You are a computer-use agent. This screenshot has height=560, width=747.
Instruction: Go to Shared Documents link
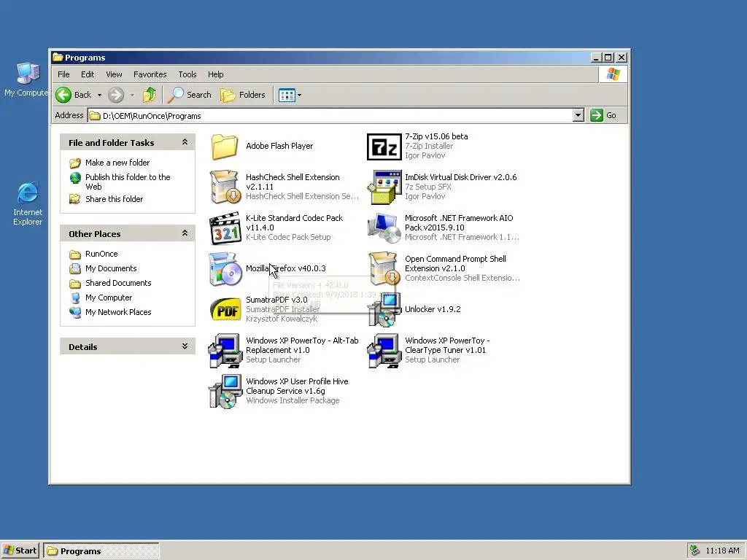coord(118,283)
